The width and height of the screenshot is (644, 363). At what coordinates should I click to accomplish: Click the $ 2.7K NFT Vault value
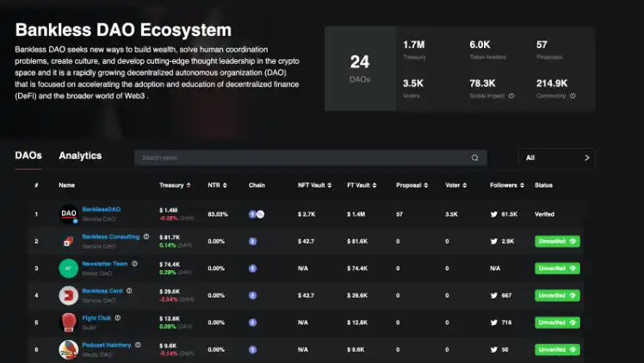pyautogui.click(x=307, y=214)
